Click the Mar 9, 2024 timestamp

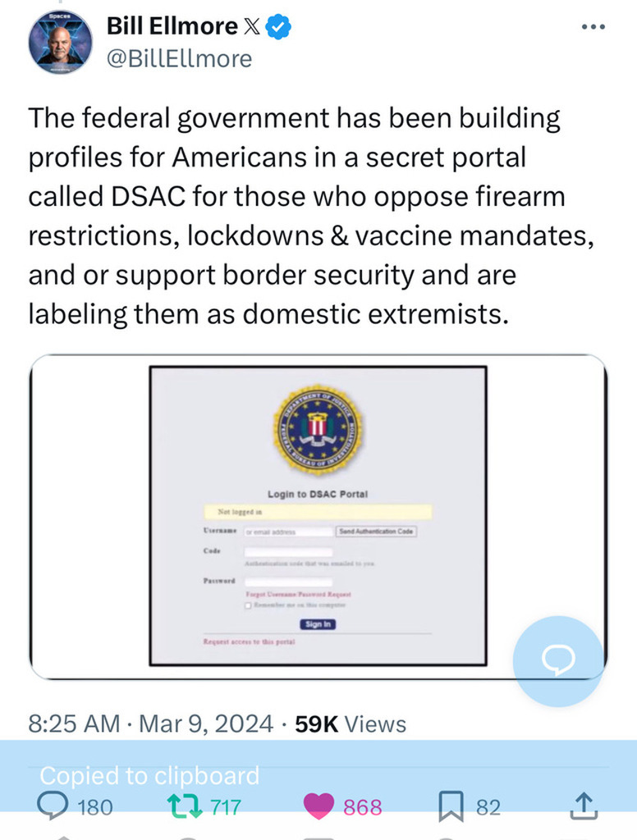(206, 724)
